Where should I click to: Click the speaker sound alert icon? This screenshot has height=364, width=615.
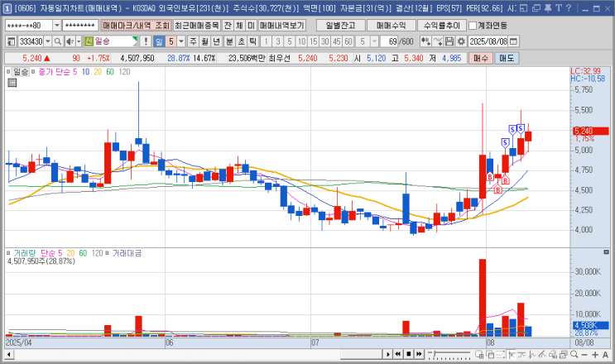coord(70,41)
